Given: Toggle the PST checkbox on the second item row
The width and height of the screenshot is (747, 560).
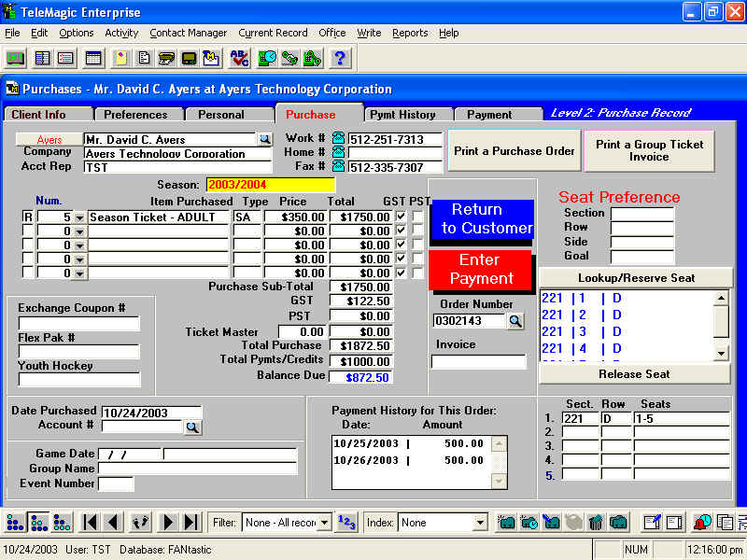Looking at the screenshot, I should coord(417,231).
